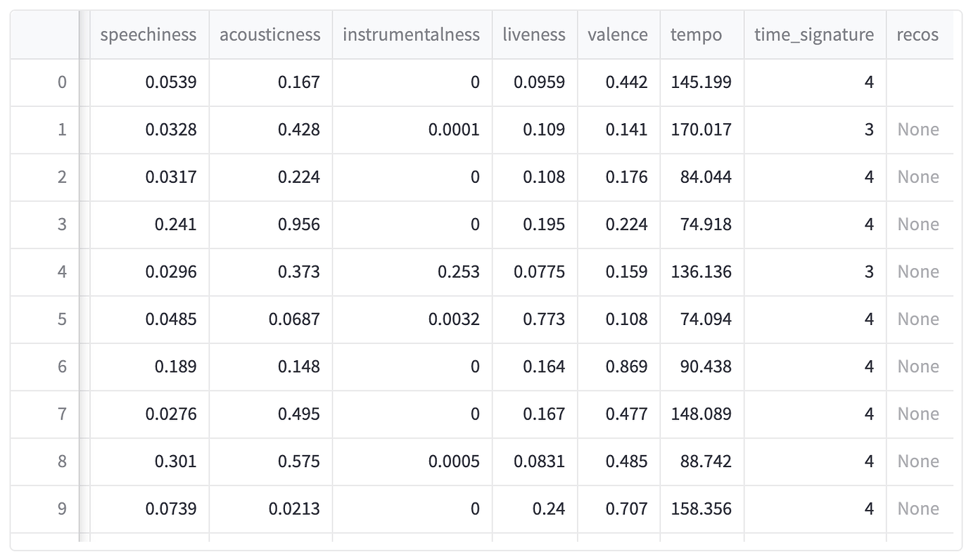Select the None recos cell in row 1
The image size is (971, 560).
click(918, 129)
